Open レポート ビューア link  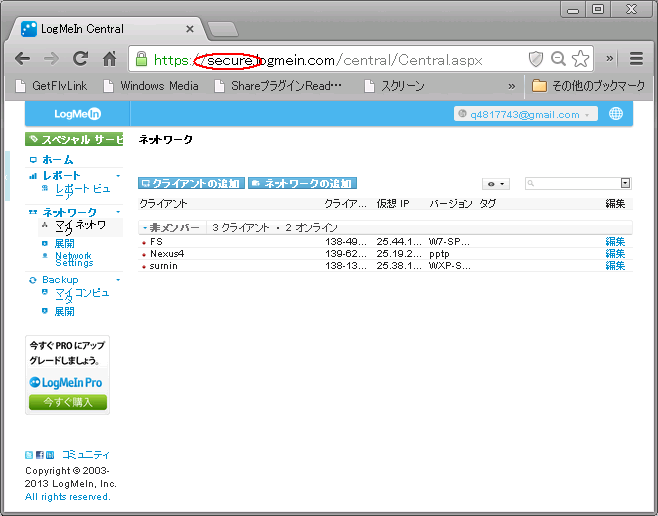83,191
